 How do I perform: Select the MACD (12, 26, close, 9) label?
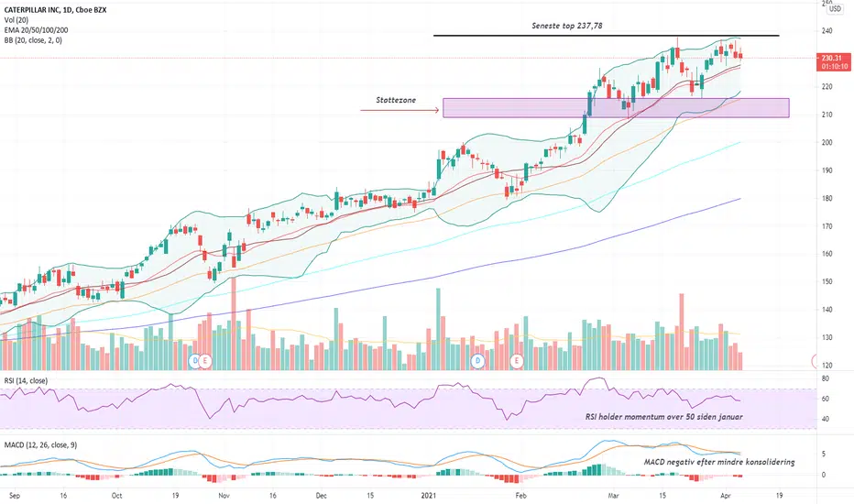pyautogui.click(x=41, y=445)
